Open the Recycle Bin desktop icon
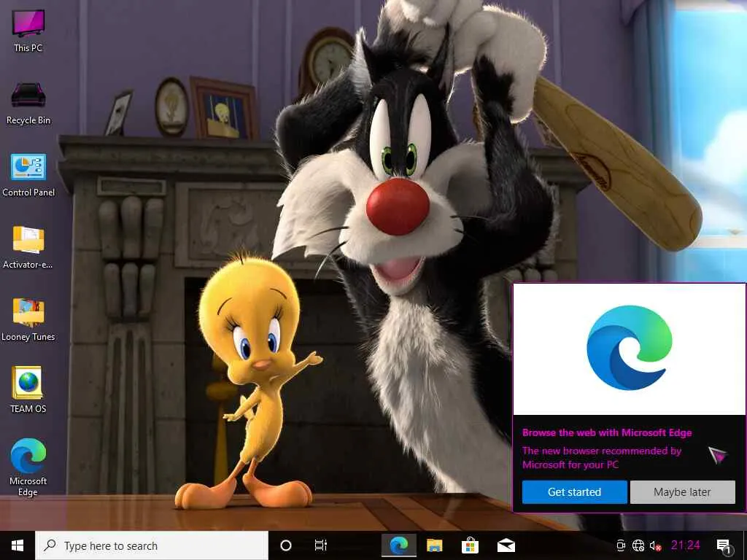 click(x=28, y=102)
